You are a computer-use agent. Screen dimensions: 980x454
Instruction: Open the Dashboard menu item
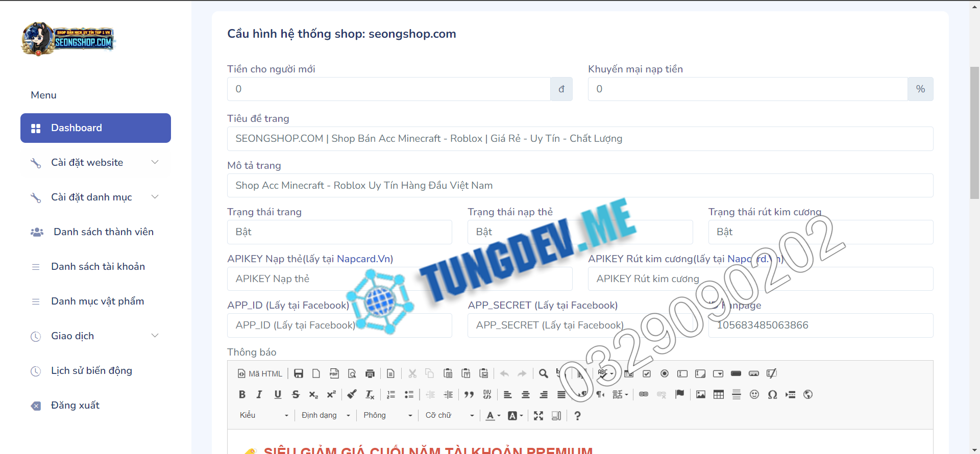coord(95,128)
